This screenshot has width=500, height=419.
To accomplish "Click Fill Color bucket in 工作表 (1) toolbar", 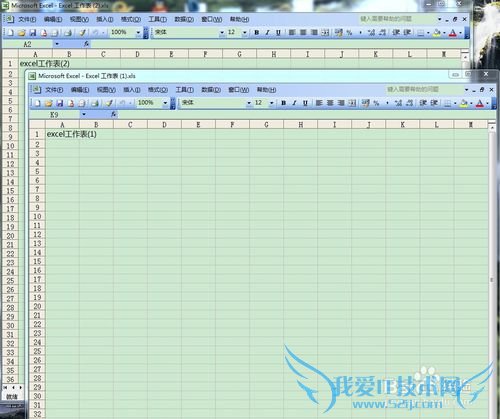I will [464, 103].
